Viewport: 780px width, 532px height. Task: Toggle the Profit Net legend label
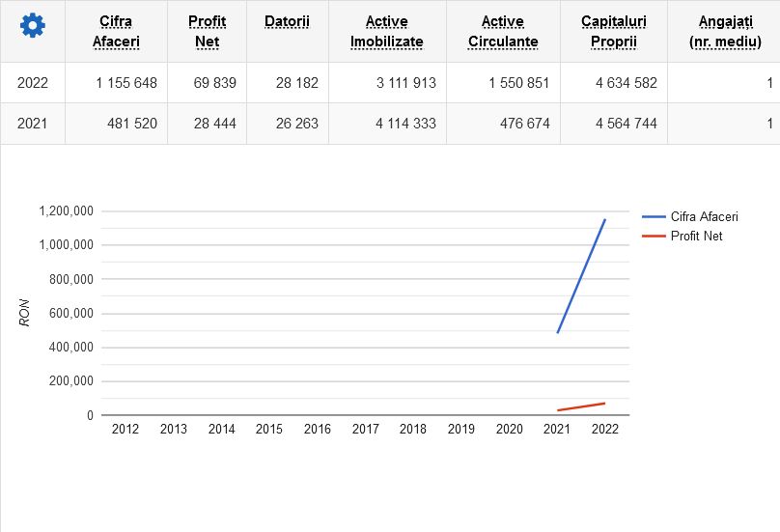696,236
